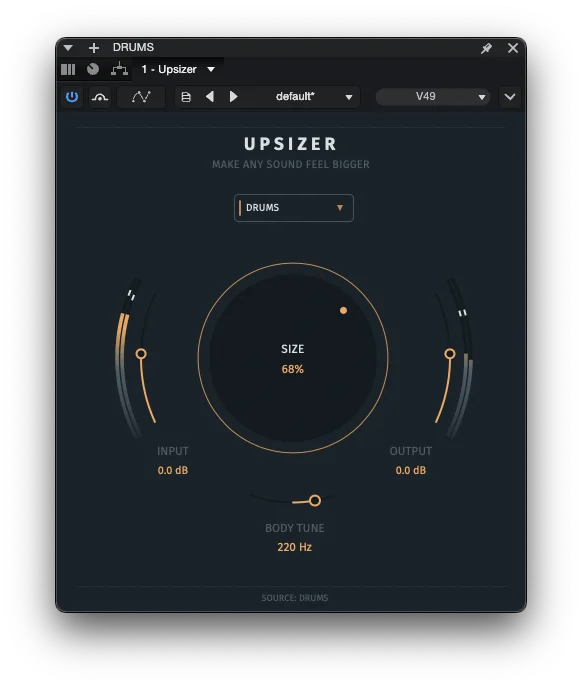The height and width of the screenshot is (686, 582).
Task: Open the DRUMS source type dropdown
Action: (294, 208)
